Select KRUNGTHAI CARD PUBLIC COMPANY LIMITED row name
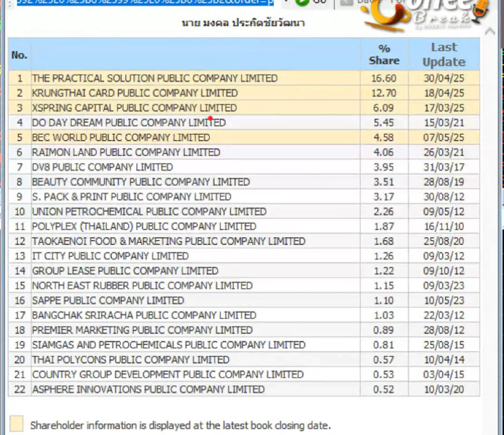The width and height of the screenshot is (504, 435). point(134,93)
